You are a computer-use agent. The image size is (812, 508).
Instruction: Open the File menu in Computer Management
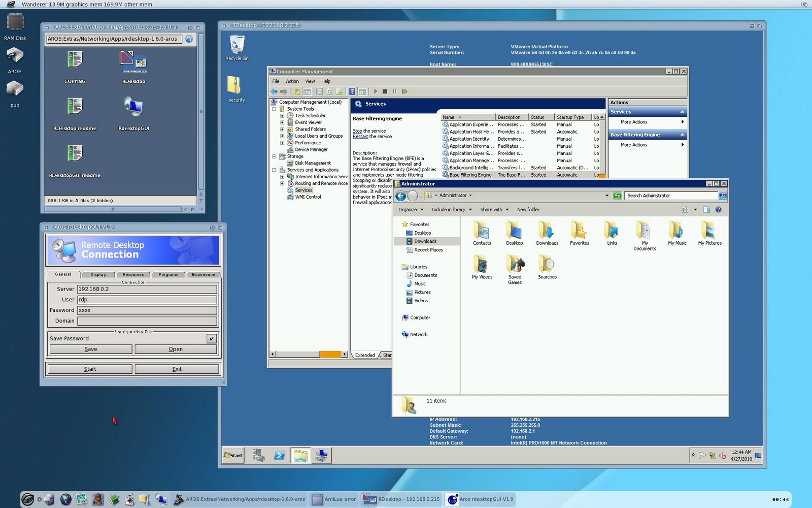pos(276,81)
